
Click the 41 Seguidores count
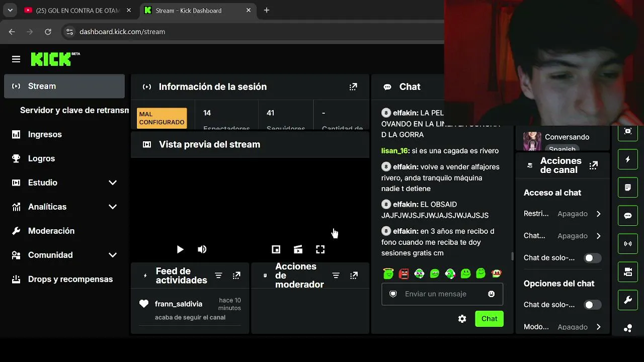tap(286, 120)
